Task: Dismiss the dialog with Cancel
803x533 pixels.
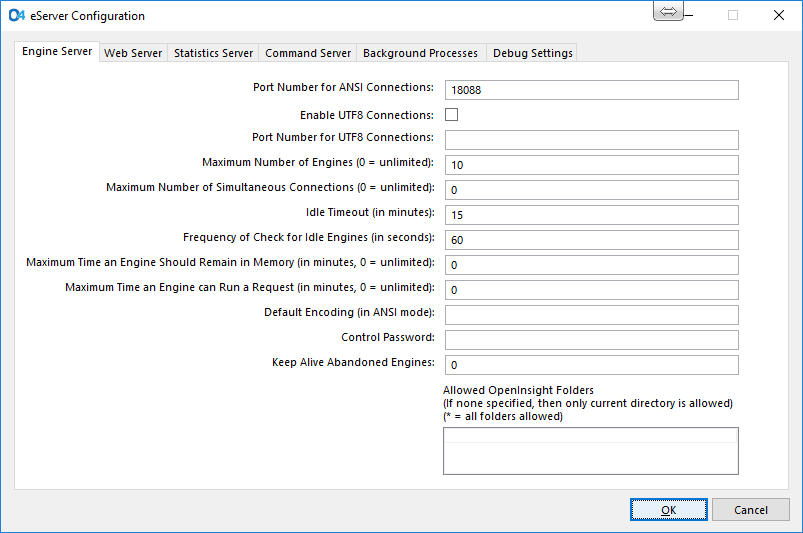Action: (751, 509)
